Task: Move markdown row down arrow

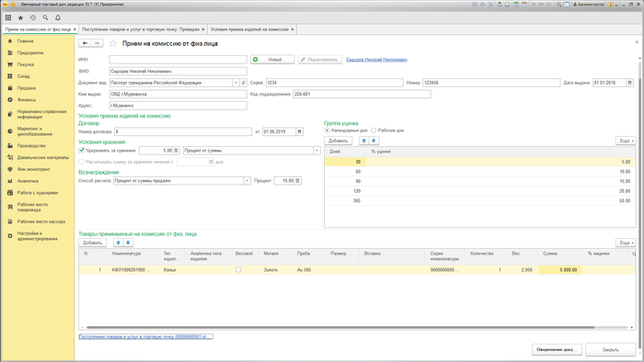Action: tap(374, 141)
